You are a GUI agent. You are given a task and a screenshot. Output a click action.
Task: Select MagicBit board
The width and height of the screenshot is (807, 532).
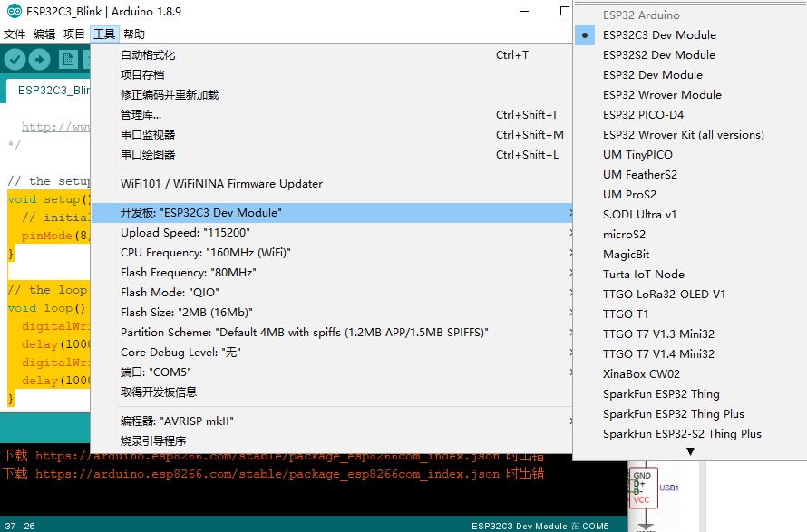[690, 255]
